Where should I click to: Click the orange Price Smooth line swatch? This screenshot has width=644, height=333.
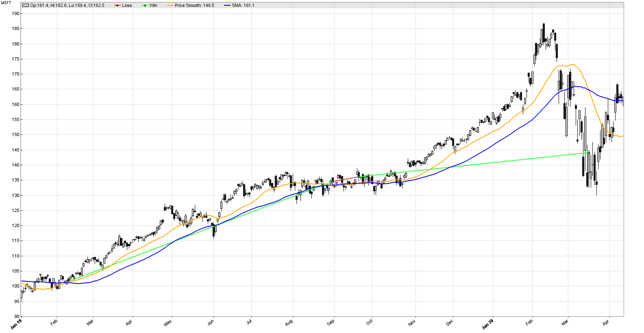click(x=169, y=6)
